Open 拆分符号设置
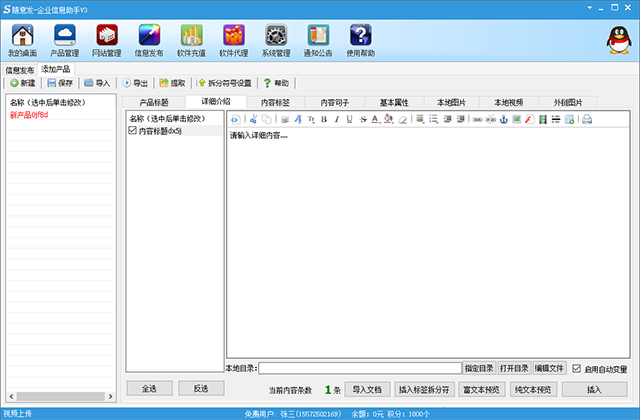This screenshot has width=640, height=420. pyautogui.click(x=224, y=83)
